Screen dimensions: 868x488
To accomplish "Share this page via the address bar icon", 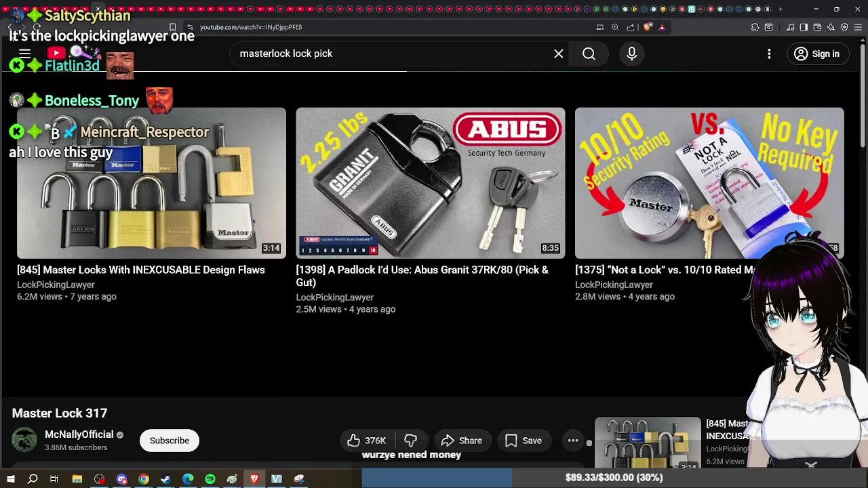I will tap(631, 27).
